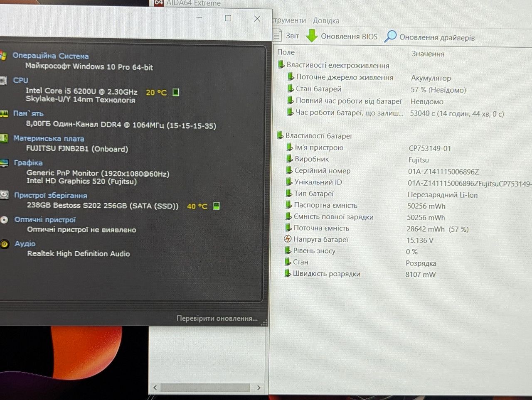Click battery icon beside Серійний номер
532x400 pixels.
tap(289, 170)
